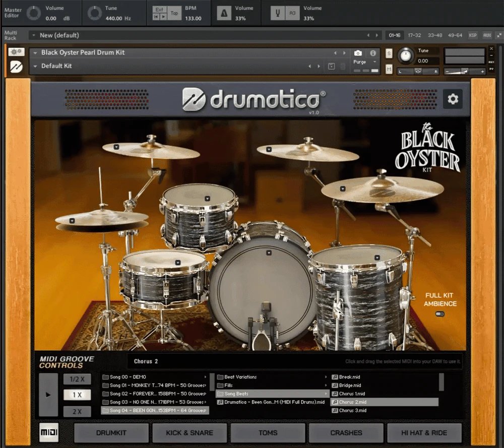Open the instrument info icon

click(373, 53)
